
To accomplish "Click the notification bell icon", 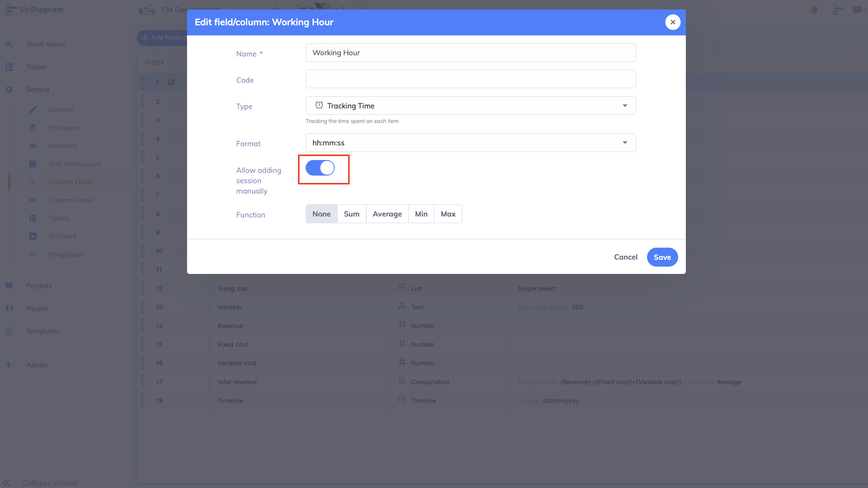I will [814, 9].
